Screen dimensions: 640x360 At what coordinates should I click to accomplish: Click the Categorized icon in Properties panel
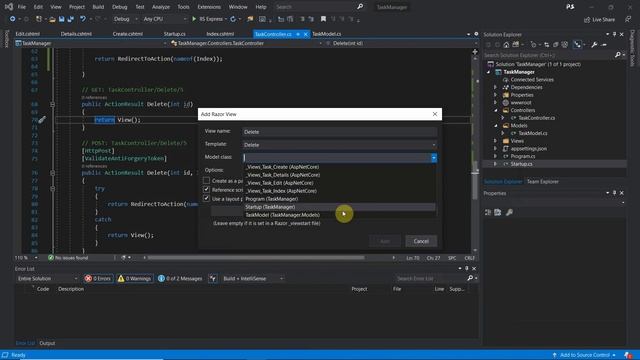coord(488,212)
